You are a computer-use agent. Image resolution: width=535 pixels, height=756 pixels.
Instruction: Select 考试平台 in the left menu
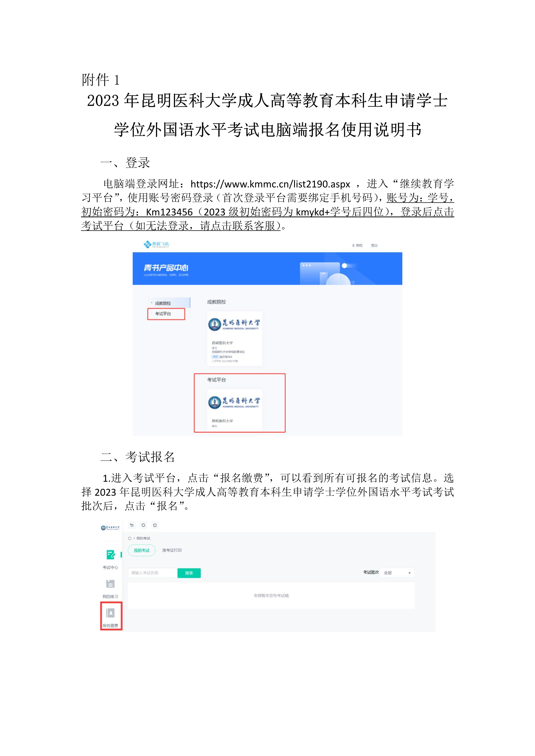tap(166, 314)
